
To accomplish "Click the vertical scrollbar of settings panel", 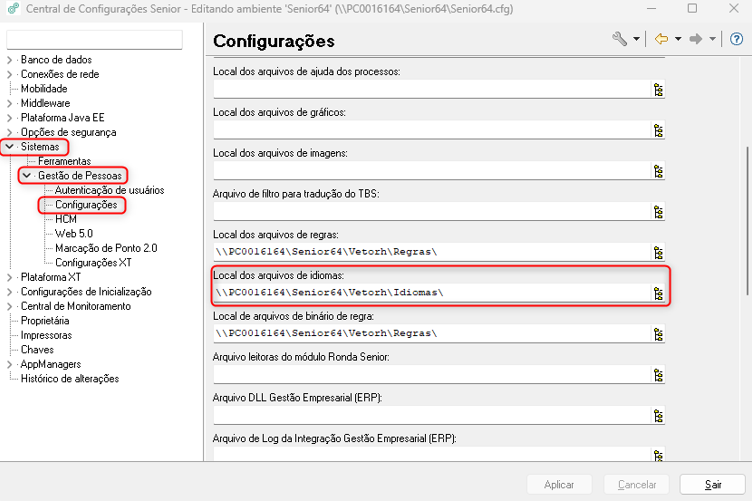I will point(748,221).
